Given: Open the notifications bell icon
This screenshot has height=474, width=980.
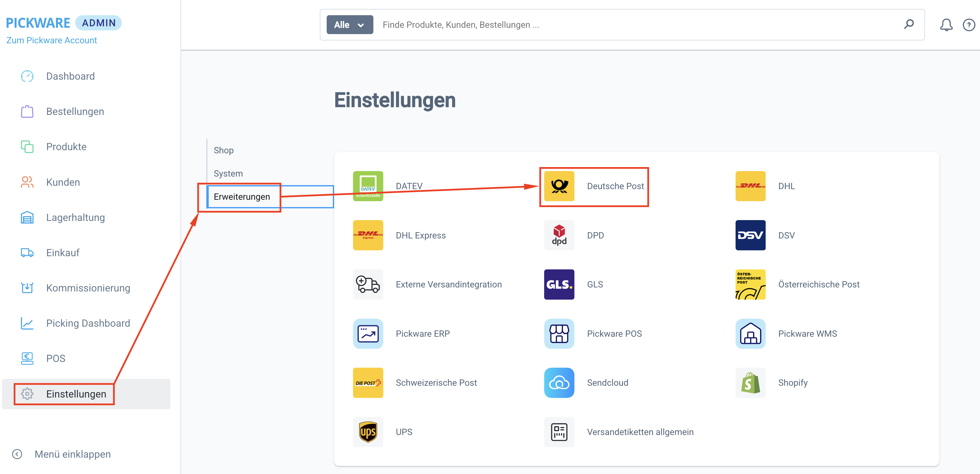Looking at the screenshot, I should [946, 25].
